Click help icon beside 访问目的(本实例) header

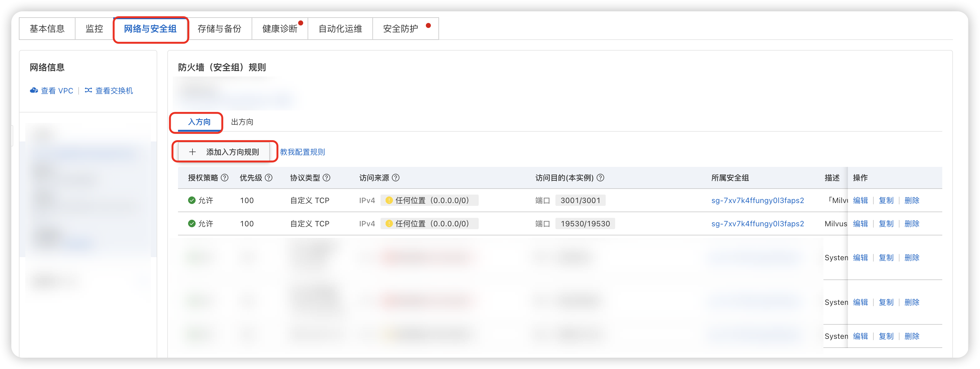(600, 178)
